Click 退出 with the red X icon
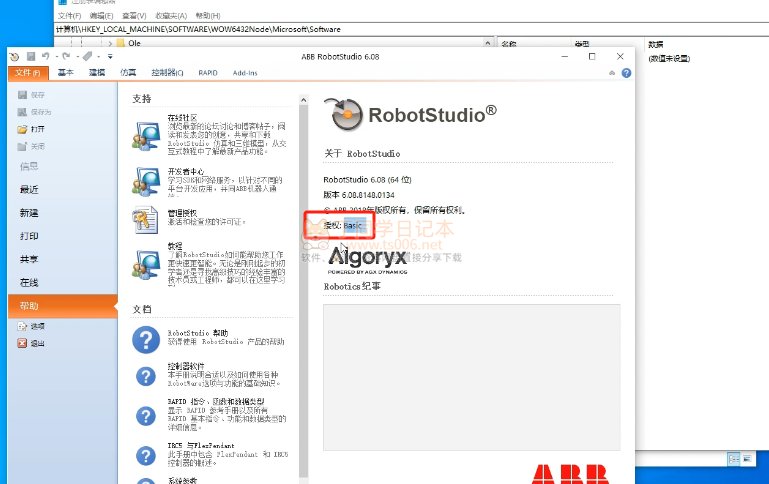 pos(31,343)
